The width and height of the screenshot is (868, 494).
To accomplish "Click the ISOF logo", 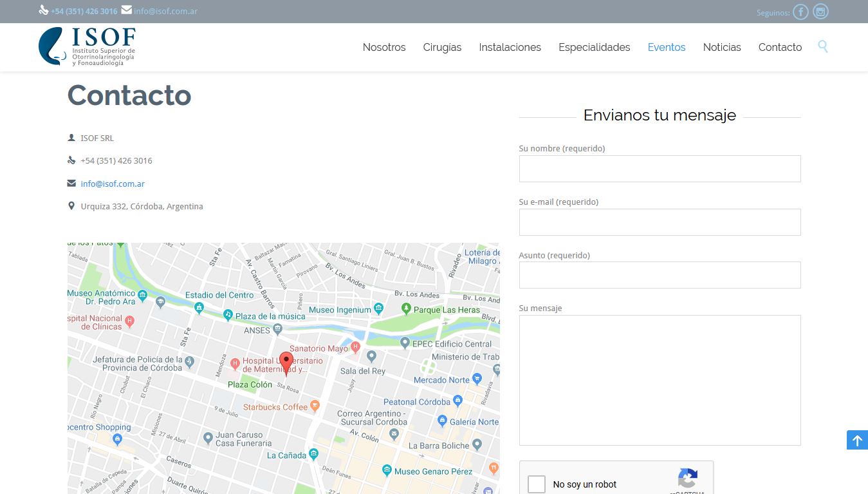I will (x=87, y=46).
